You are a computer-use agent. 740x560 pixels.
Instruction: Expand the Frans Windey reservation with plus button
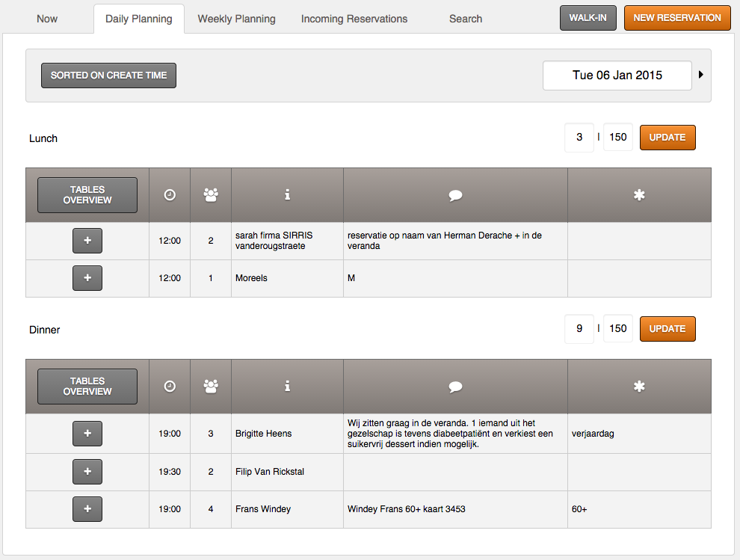(x=87, y=509)
